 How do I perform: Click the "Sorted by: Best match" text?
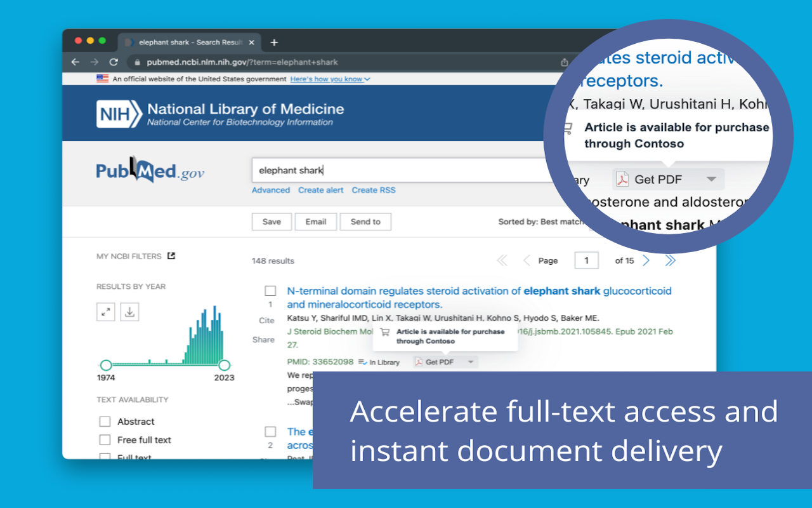click(541, 222)
